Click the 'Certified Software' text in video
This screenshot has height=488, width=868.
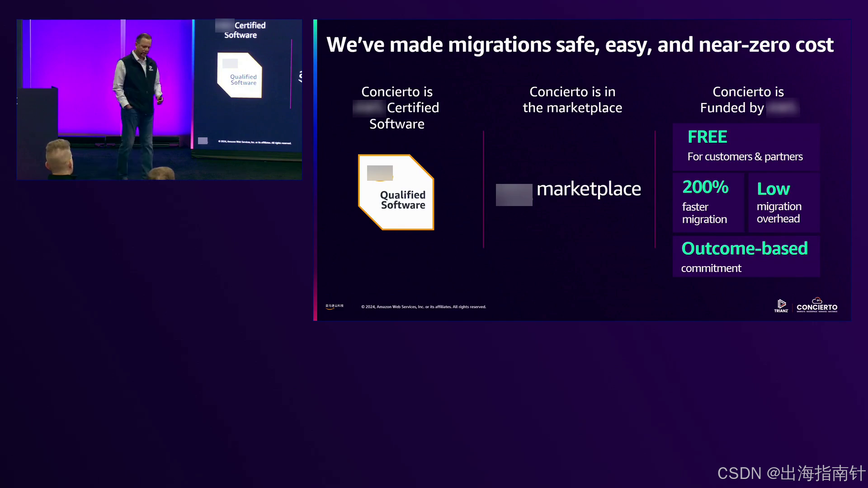coord(245,30)
